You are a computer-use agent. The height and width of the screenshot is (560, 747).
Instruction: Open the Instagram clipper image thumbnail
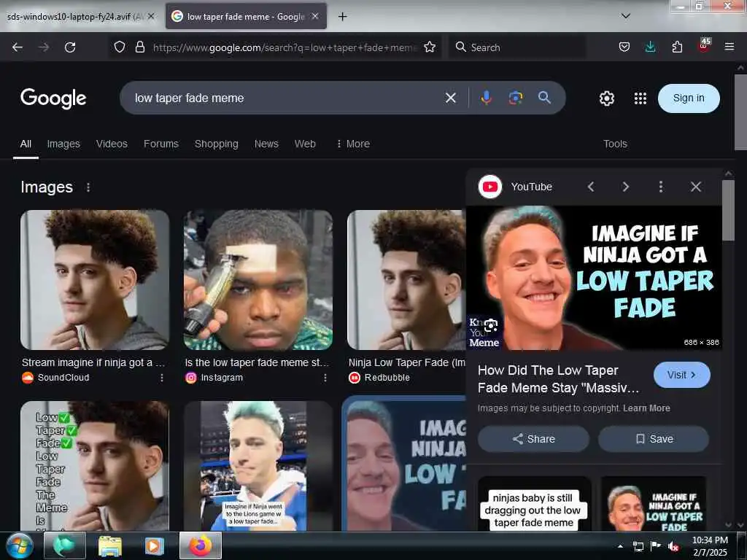[258, 280]
